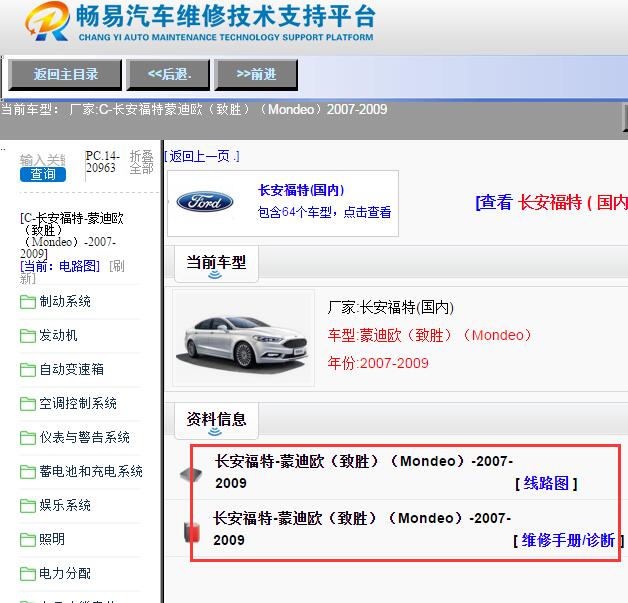Click the signal icon under 资料信息 tab
This screenshot has height=603, width=628.
click(x=215, y=432)
